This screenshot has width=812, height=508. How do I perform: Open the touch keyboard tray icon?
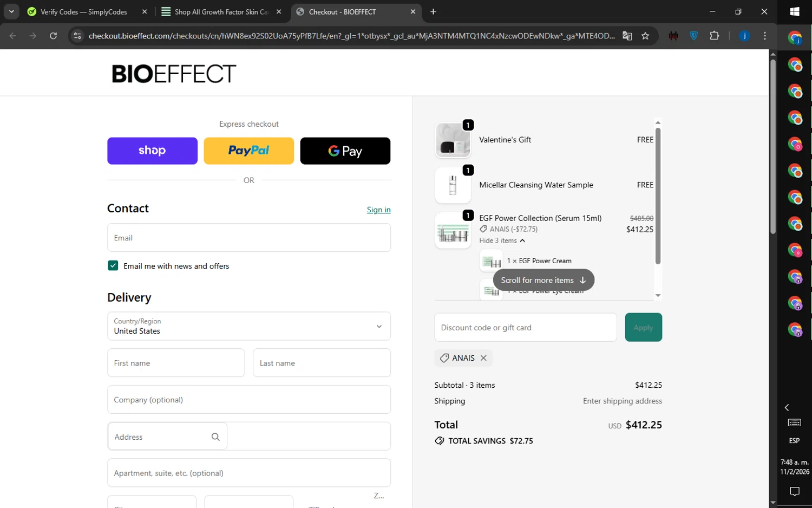point(795,422)
